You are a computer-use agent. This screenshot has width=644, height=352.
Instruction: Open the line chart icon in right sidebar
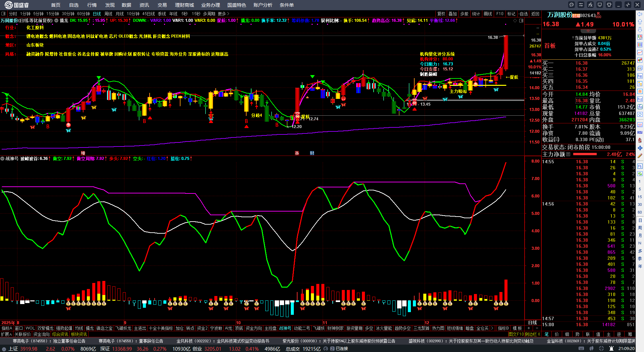640,53
